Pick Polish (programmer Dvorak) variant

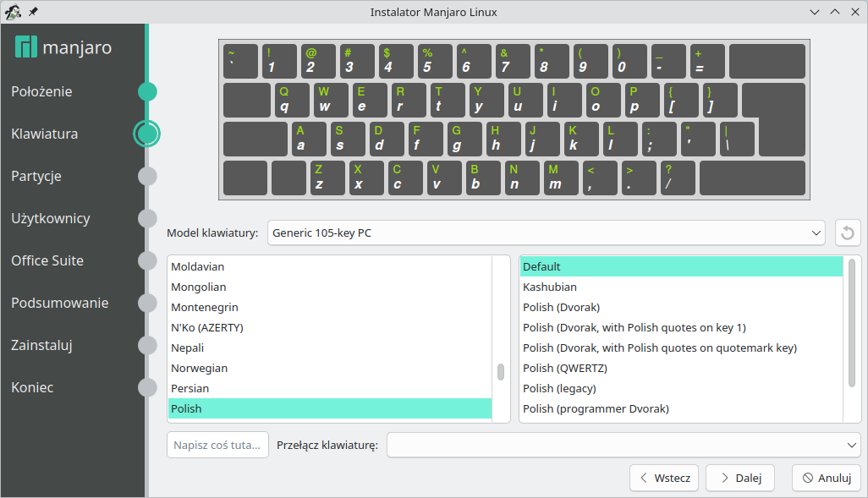[596, 409]
